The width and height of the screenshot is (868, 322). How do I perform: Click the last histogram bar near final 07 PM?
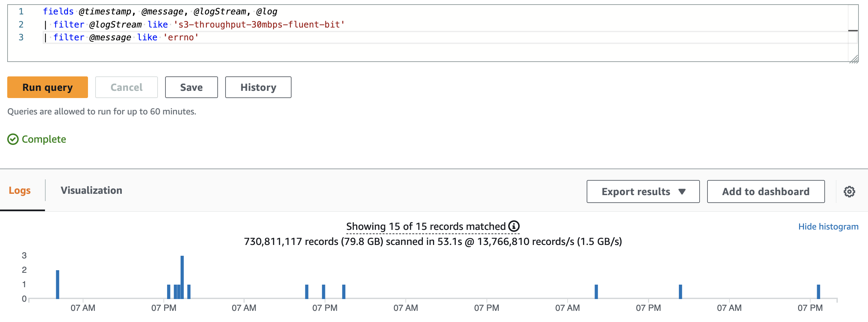[x=818, y=292]
